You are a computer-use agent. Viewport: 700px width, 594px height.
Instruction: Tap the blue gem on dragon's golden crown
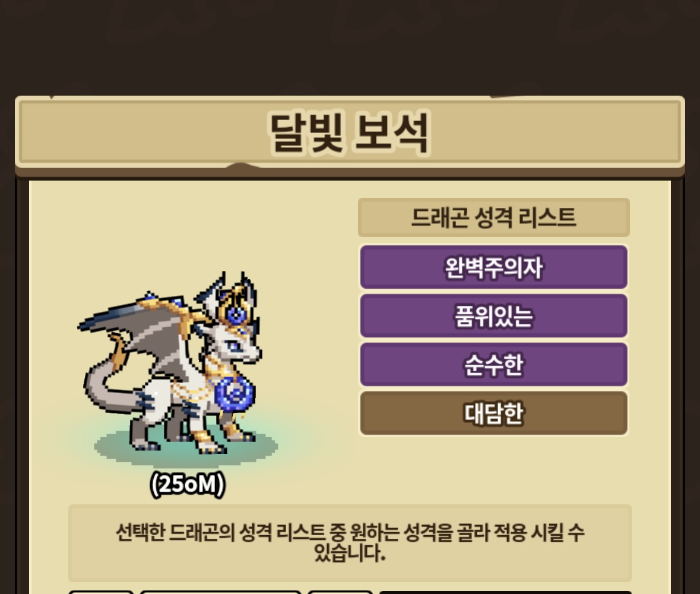coord(235,314)
